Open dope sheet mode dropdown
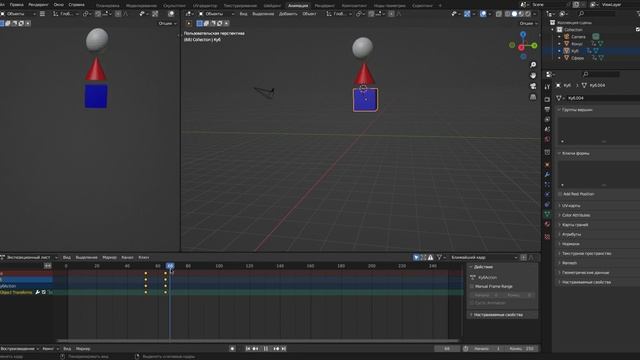The width and height of the screenshot is (640, 360). (x=29, y=257)
